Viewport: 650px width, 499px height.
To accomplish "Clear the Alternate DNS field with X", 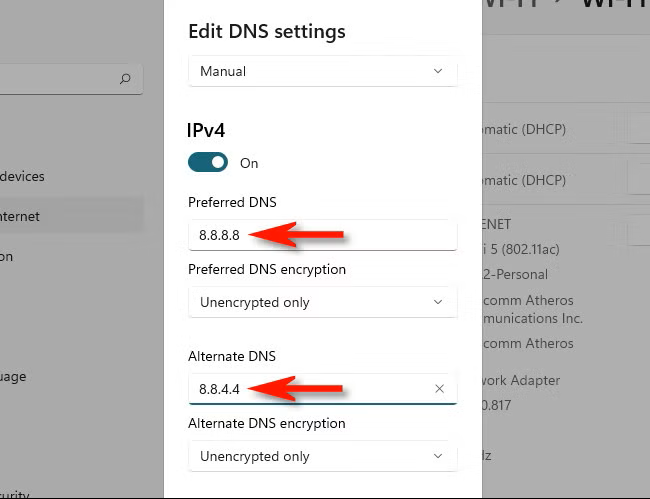I will click(440, 389).
